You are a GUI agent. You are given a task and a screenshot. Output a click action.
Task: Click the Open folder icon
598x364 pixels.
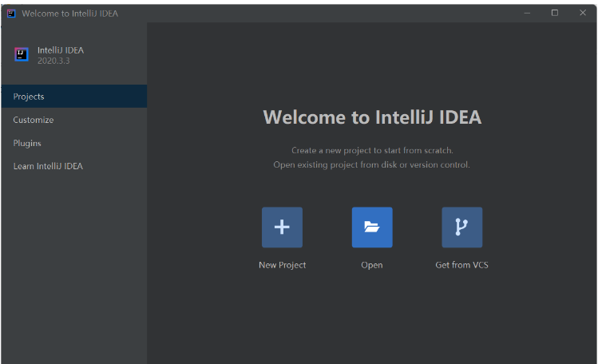(x=372, y=227)
